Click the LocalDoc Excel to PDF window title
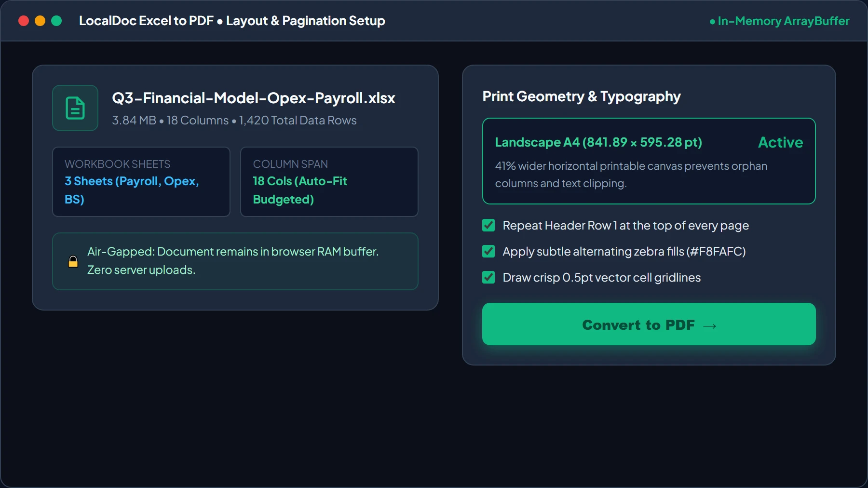The image size is (868, 488). (232, 21)
